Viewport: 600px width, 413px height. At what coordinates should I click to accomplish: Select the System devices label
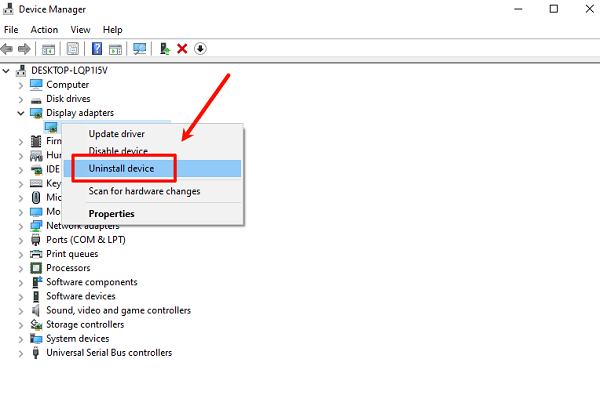coord(78,339)
